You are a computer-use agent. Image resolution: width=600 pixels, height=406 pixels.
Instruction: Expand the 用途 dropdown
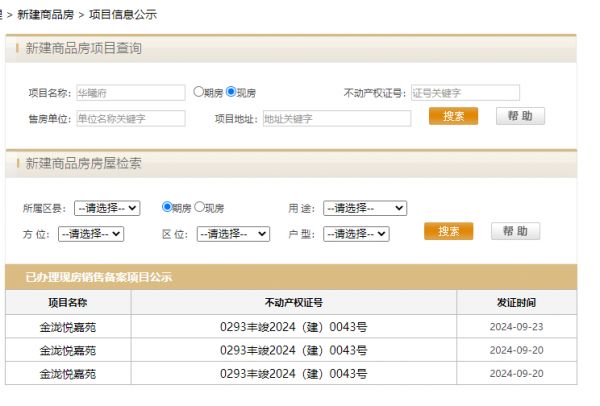click(x=364, y=208)
